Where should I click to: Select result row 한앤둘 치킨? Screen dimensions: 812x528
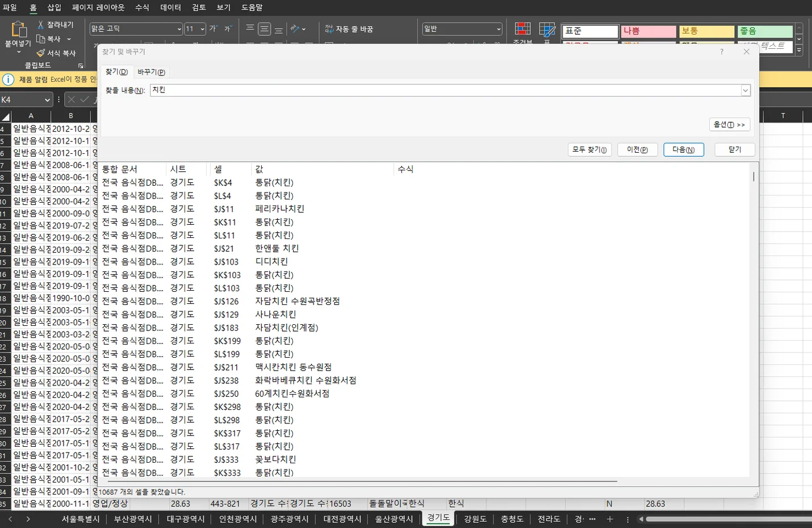click(x=425, y=249)
